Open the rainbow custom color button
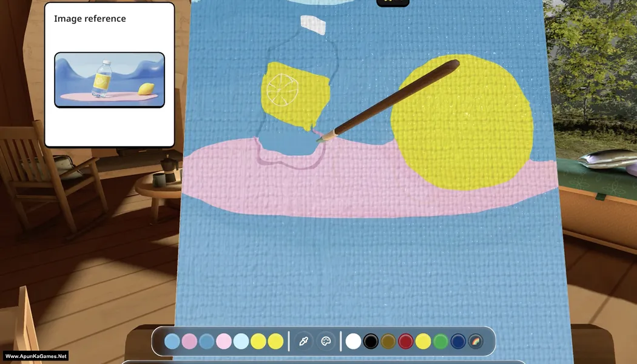Image resolution: width=637 pixels, height=364 pixels. click(x=476, y=341)
